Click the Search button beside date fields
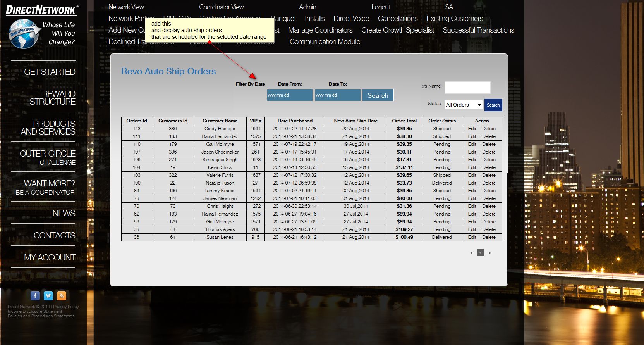Image resolution: width=644 pixels, height=345 pixels. click(x=378, y=95)
